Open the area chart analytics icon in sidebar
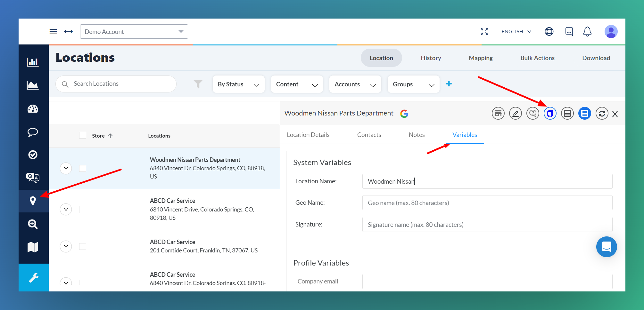 [x=33, y=85]
